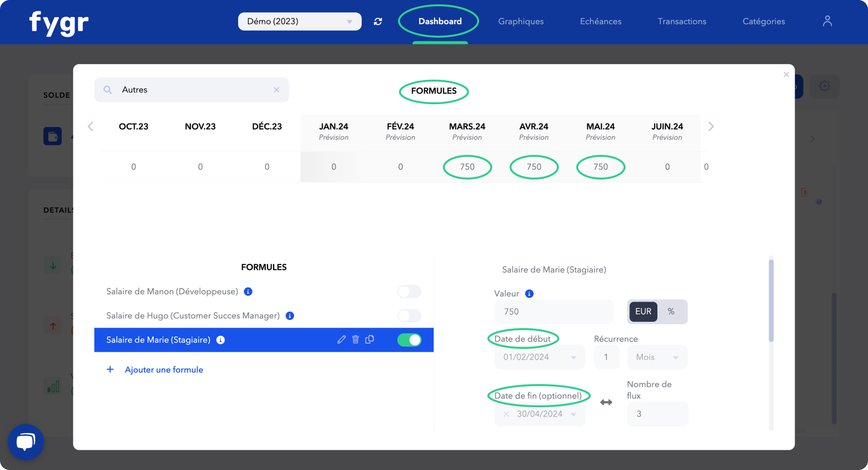This screenshot has width=868, height=470.
Task: Click the refresh/sync icon next to Démo dropdown
Action: point(378,21)
